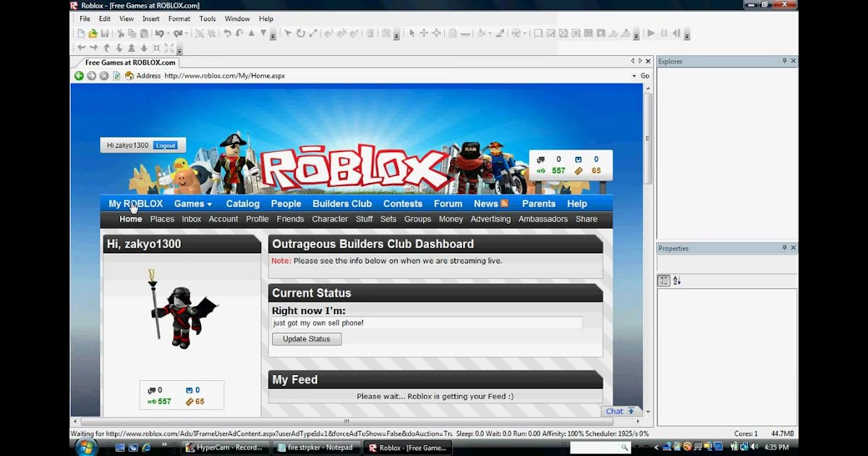Open the Character submenu link
The height and width of the screenshot is (456, 868).
(x=330, y=219)
